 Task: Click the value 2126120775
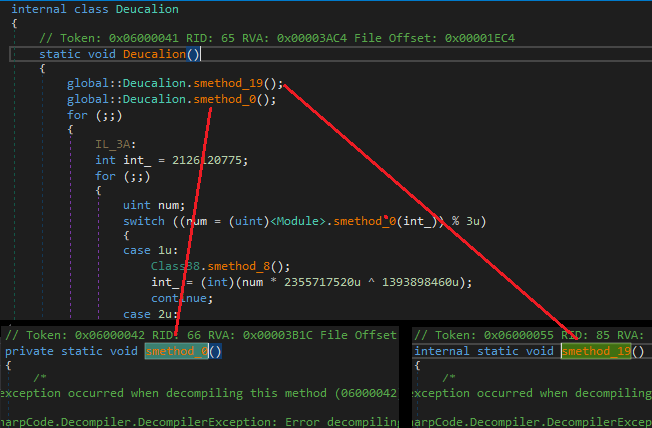click(207, 160)
